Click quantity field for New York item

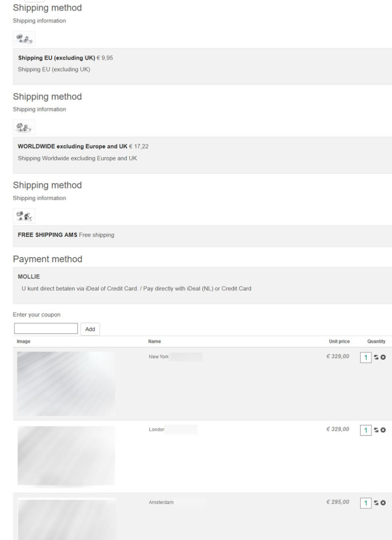click(366, 357)
